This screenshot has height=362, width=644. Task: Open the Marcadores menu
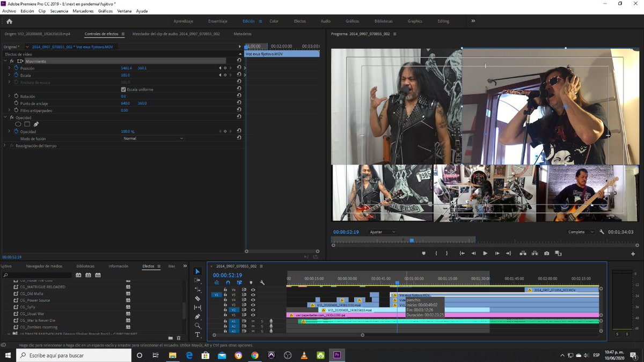(x=83, y=11)
